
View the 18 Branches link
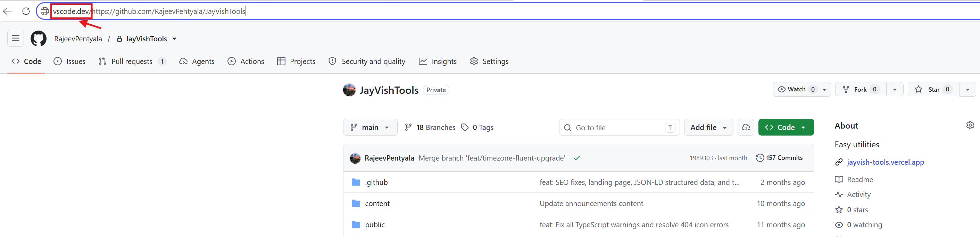tap(430, 128)
